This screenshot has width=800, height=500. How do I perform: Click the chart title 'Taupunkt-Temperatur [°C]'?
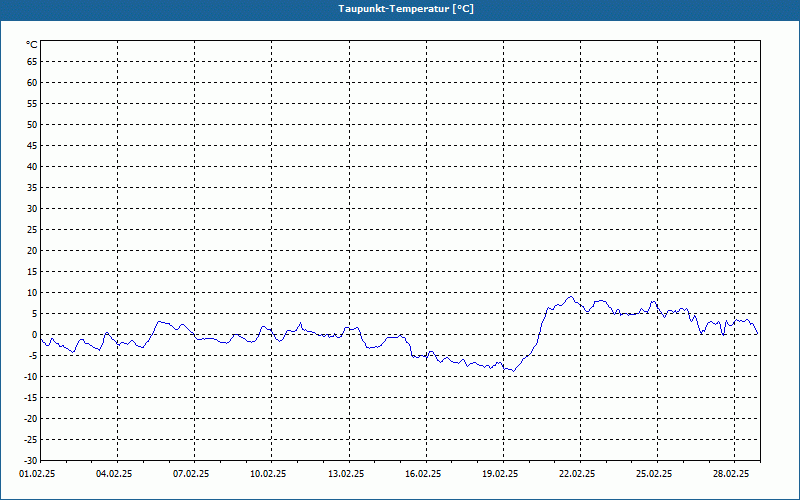[406, 9]
